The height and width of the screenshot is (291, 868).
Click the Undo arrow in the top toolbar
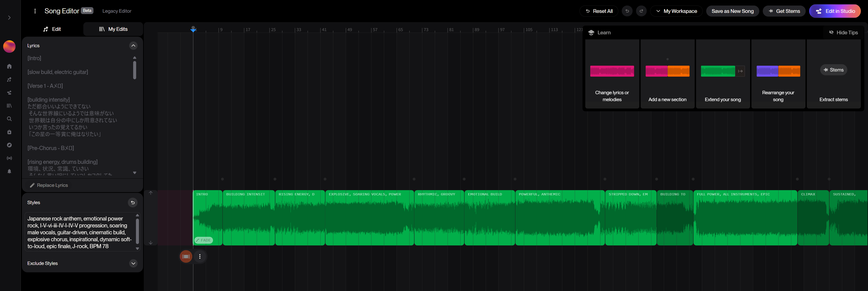coord(627,11)
